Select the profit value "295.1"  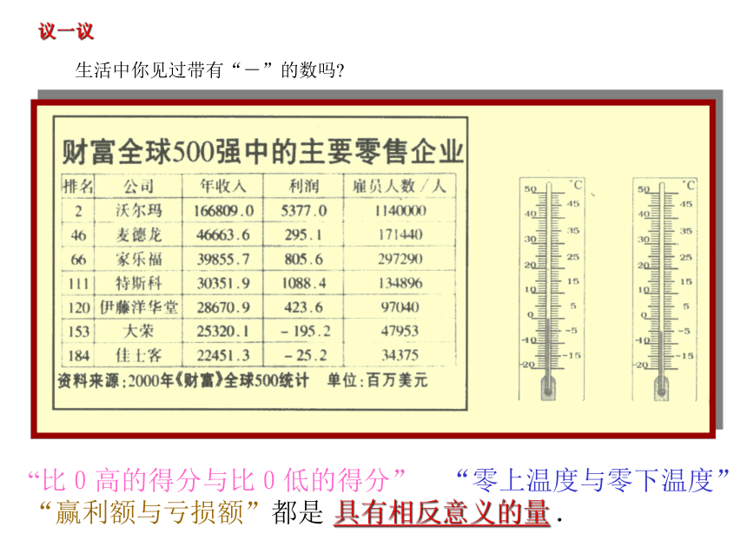tap(303, 234)
